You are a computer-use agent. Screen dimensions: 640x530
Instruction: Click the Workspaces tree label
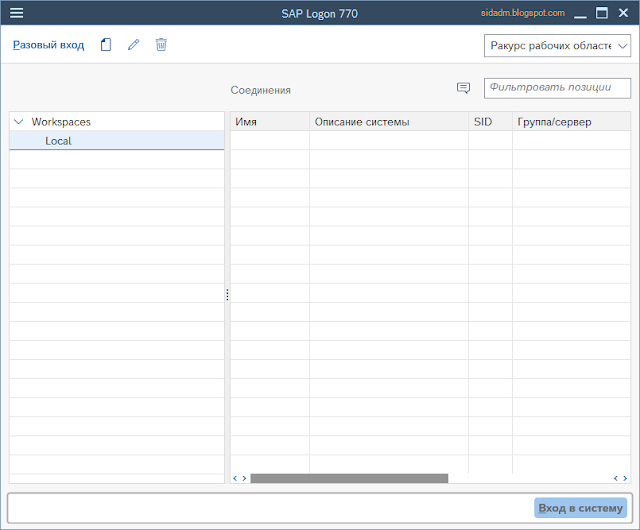[x=61, y=122]
